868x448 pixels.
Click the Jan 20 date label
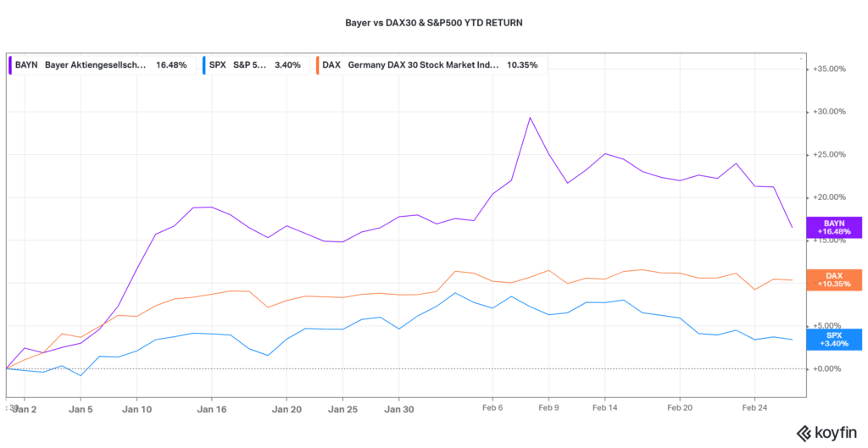click(x=287, y=410)
